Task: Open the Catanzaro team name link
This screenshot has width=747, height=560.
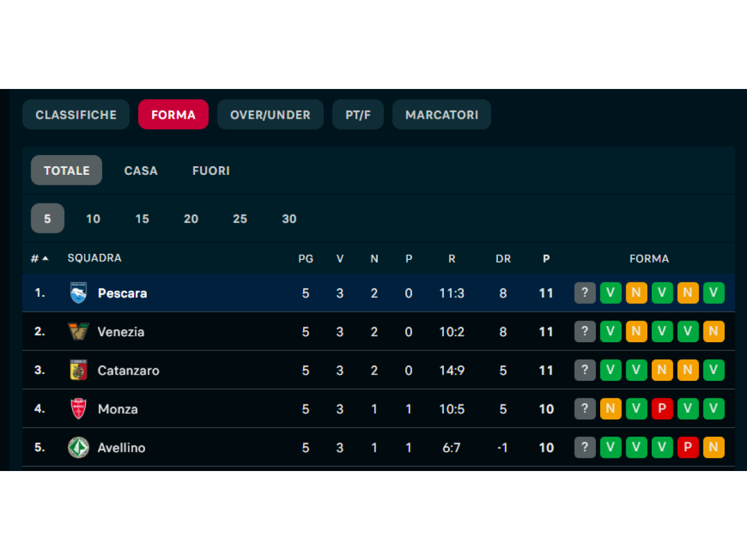Action: [x=128, y=370]
